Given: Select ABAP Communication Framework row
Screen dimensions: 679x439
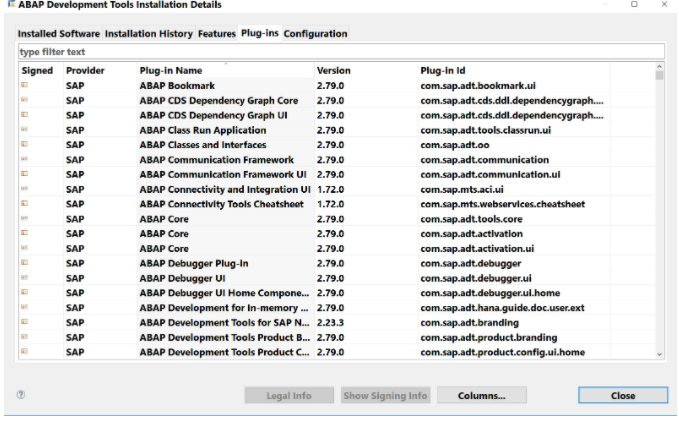Looking at the screenshot, I should tap(337, 160).
